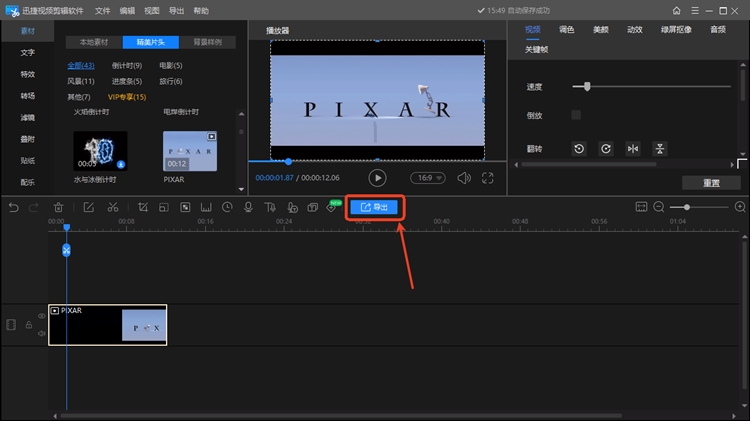Zoom out the timeline
750x421 pixels.
click(x=659, y=207)
